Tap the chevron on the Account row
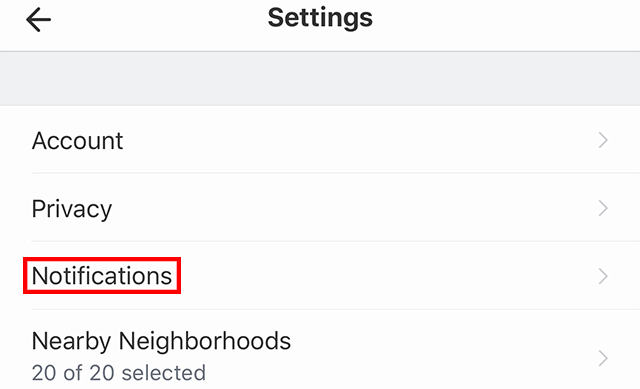The image size is (640, 389). tap(603, 140)
